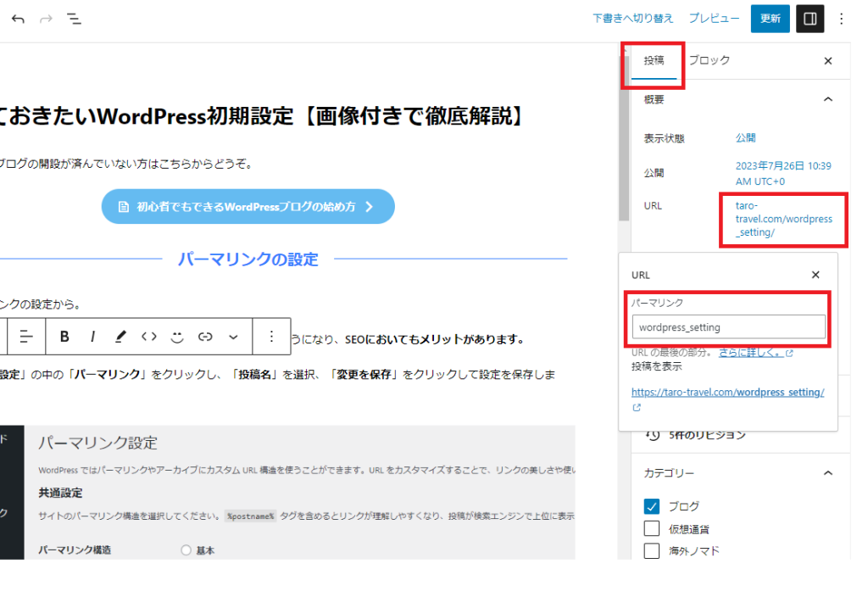Open the document overview list icon
Viewport: 868px width, 597px height.
click(75, 20)
